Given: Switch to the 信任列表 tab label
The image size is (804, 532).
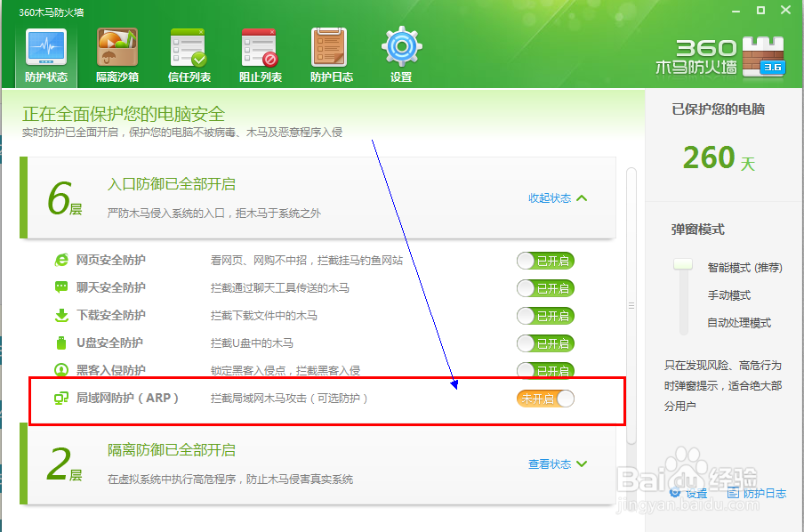Looking at the screenshot, I should click(x=189, y=77).
